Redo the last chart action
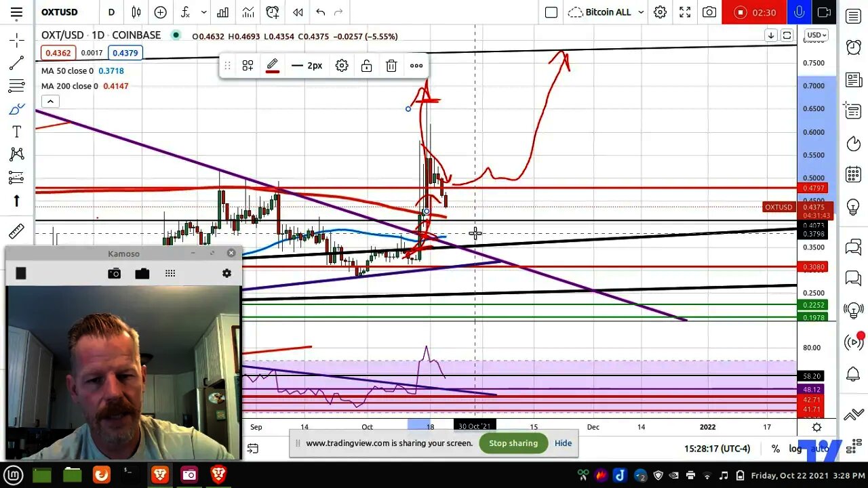Viewport: 868px width, 488px height. [338, 12]
